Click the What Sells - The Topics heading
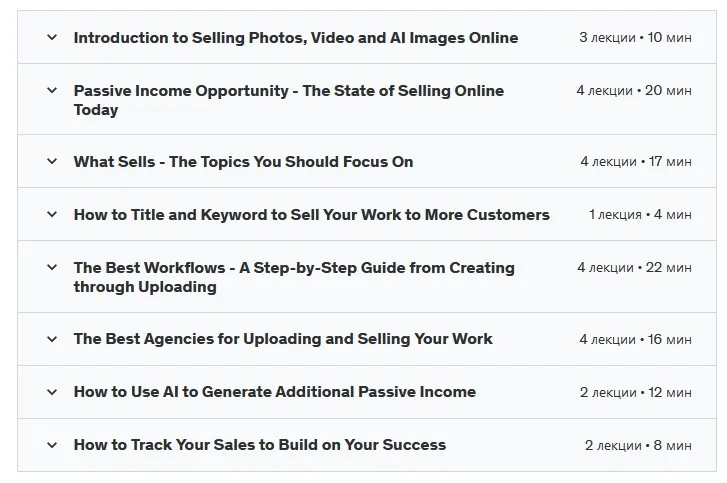The width and height of the screenshot is (727, 483). [x=243, y=162]
